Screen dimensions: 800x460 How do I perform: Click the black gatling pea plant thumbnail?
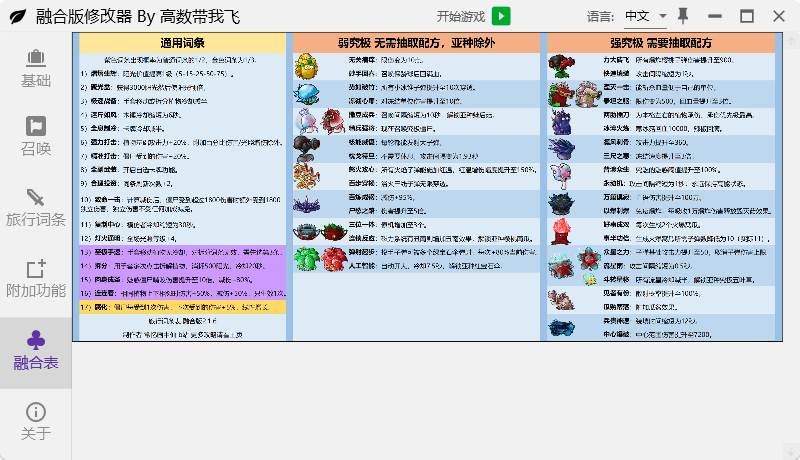(307, 149)
